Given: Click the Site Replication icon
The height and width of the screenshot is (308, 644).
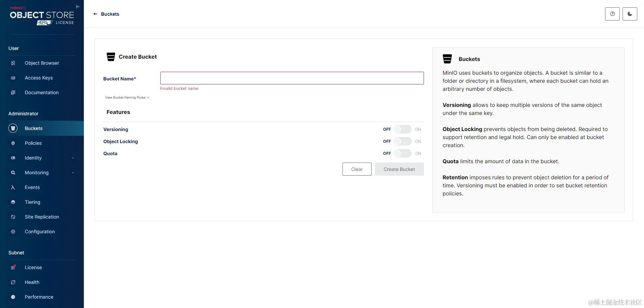Looking at the screenshot, I should pos(13,217).
